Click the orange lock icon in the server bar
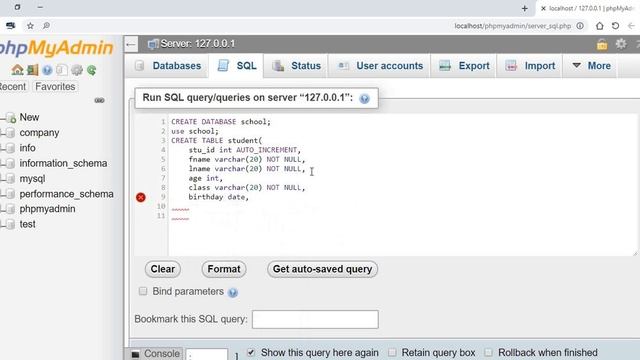This screenshot has width=640, height=360. tap(602, 44)
